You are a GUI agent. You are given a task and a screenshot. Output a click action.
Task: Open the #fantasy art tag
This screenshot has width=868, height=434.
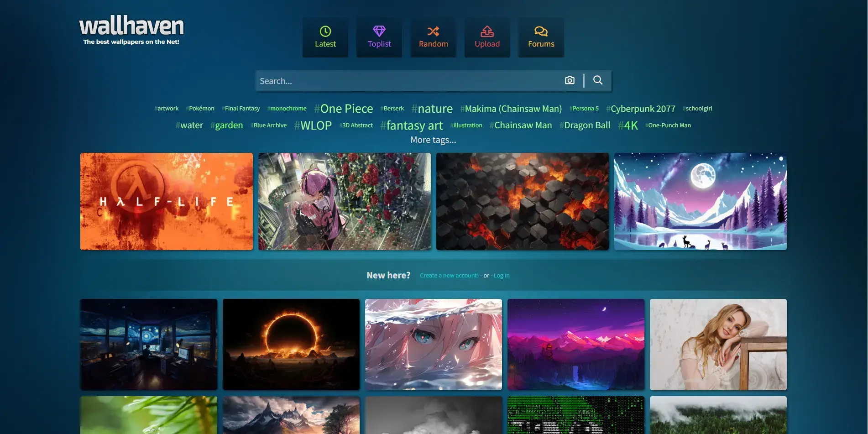click(x=412, y=125)
